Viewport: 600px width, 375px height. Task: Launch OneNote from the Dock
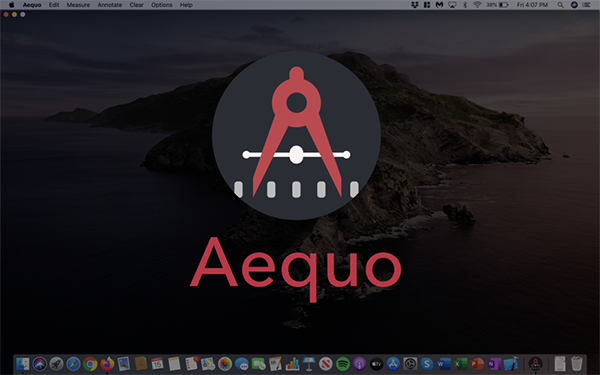(x=494, y=364)
